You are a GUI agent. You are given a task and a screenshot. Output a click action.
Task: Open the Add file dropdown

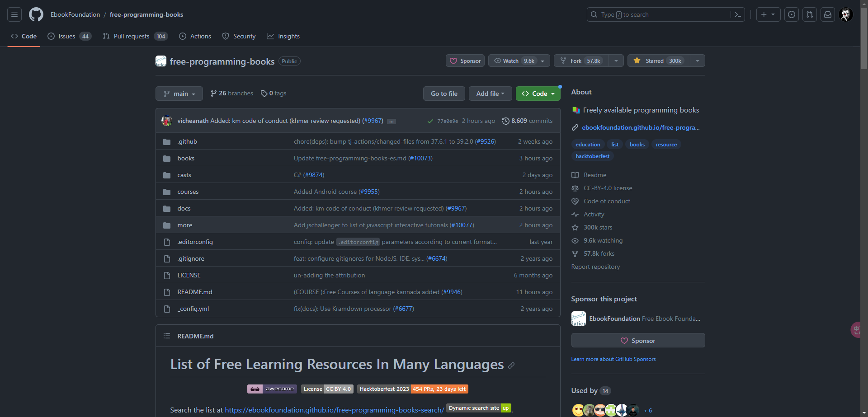coord(490,94)
